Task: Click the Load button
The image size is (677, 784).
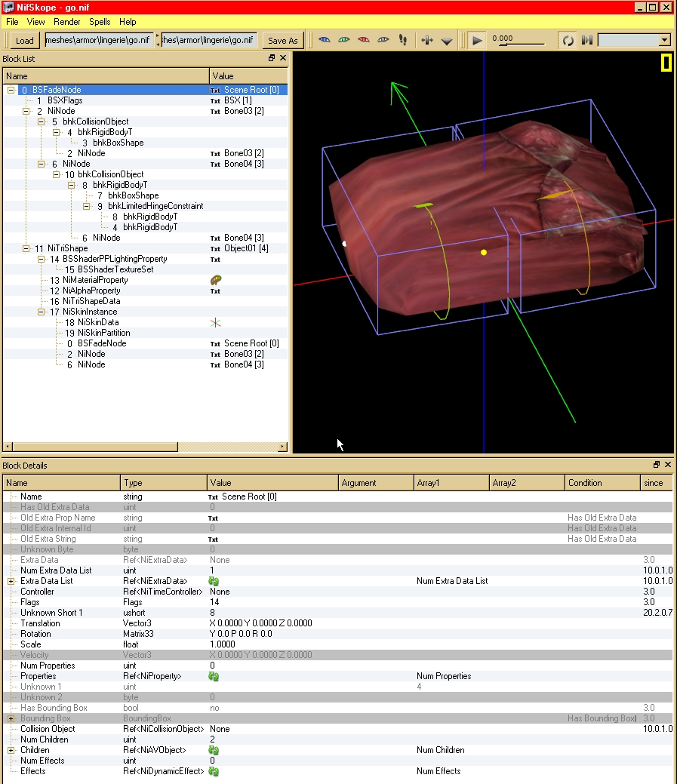Action: (24, 41)
